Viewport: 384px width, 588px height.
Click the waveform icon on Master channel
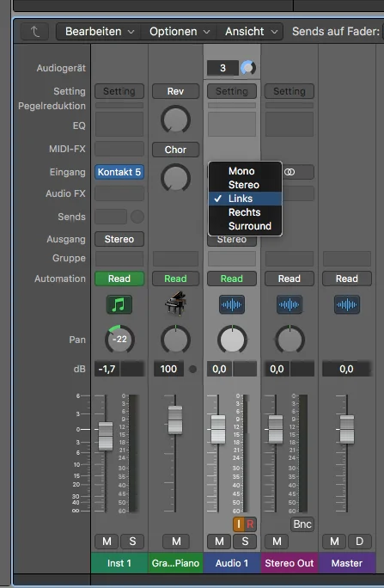click(347, 304)
